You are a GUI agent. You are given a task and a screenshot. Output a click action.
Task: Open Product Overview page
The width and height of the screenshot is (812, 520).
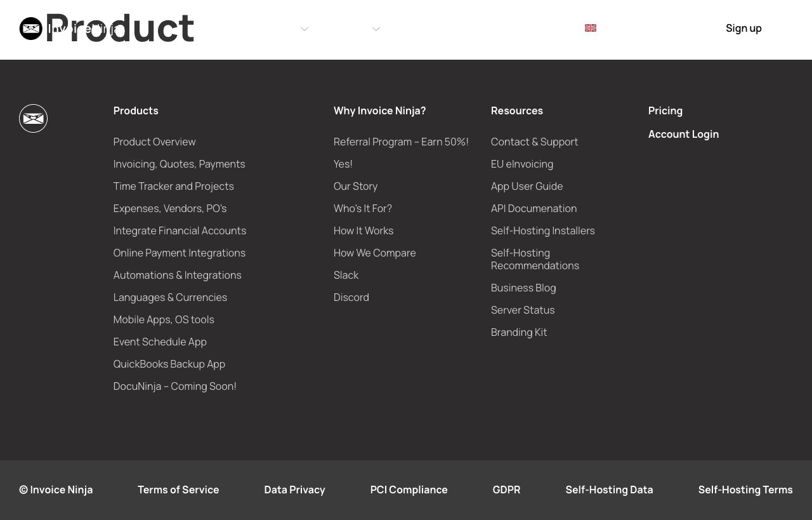point(154,142)
